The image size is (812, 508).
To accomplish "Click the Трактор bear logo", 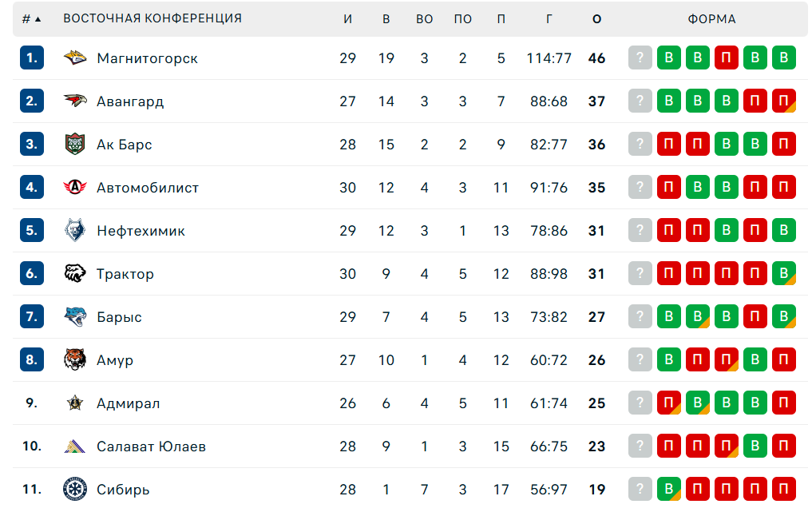I will click(x=75, y=274).
